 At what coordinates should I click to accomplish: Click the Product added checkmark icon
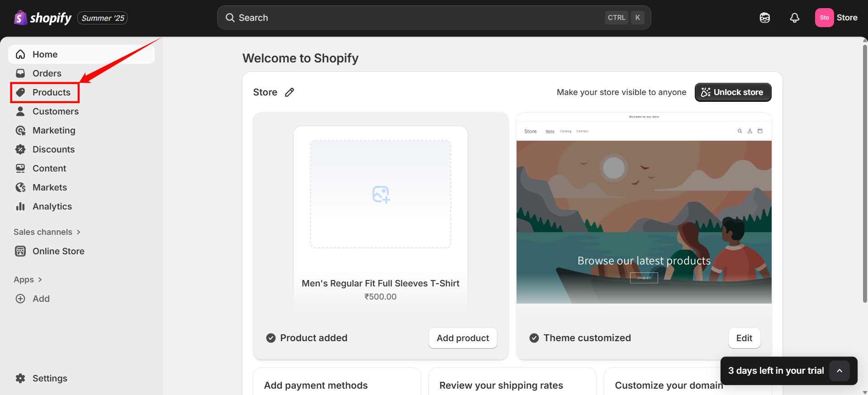271,338
